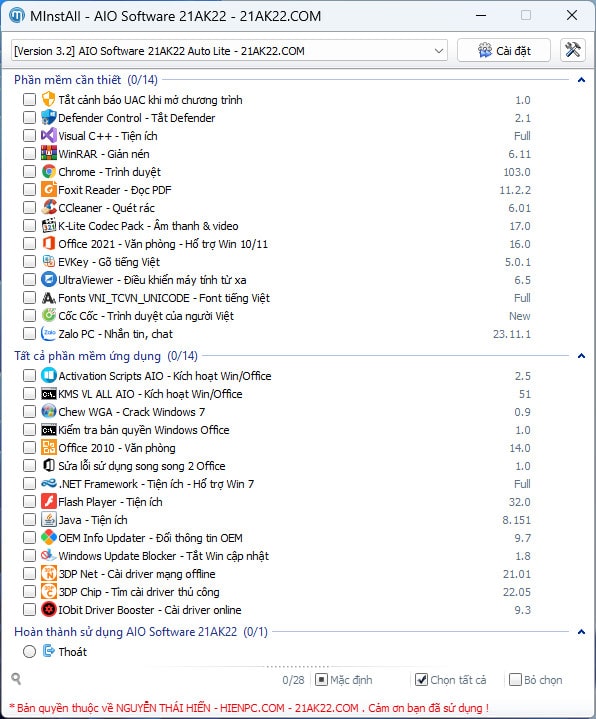The height and width of the screenshot is (719, 596).
Task: Click the K-Lite Codec Pack icon
Action: [x=49, y=225]
